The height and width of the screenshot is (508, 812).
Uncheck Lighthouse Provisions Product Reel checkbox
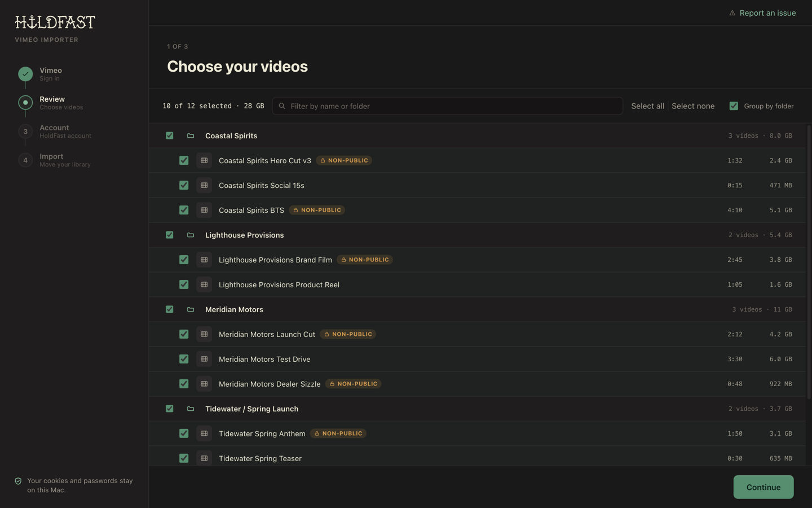coord(184,285)
